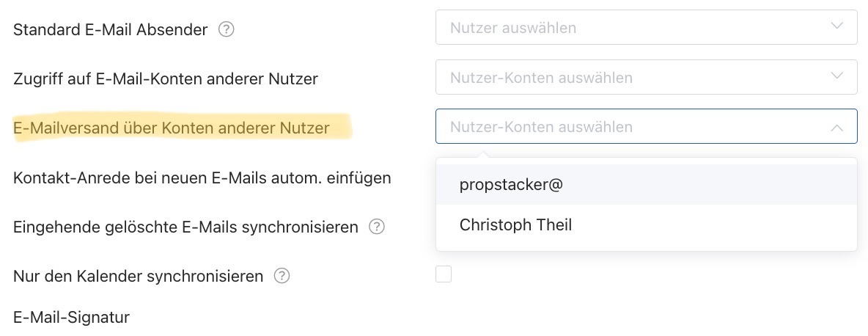Collapse E-Mailversand dropdown via its up chevron

[836, 128]
